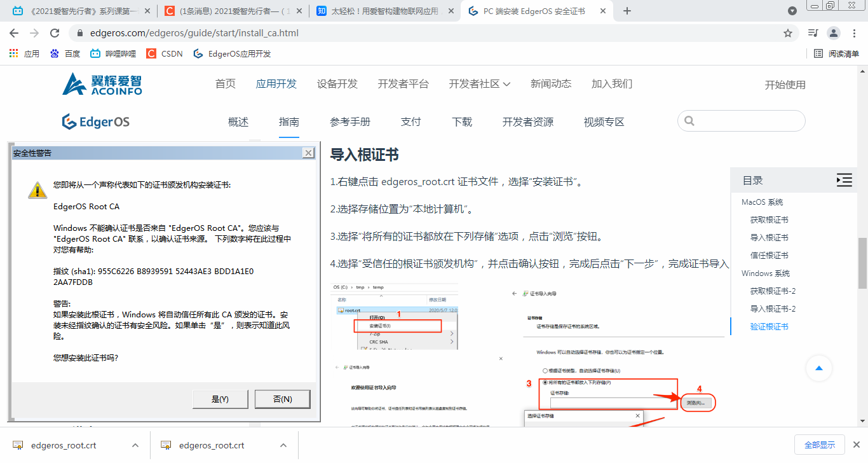Select the 支付 tab

click(x=411, y=122)
